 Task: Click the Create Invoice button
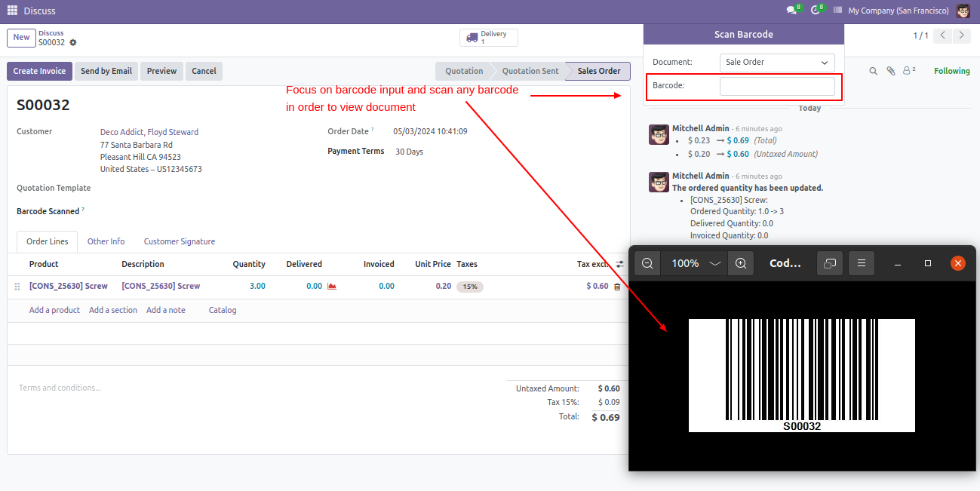click(40, 71)
